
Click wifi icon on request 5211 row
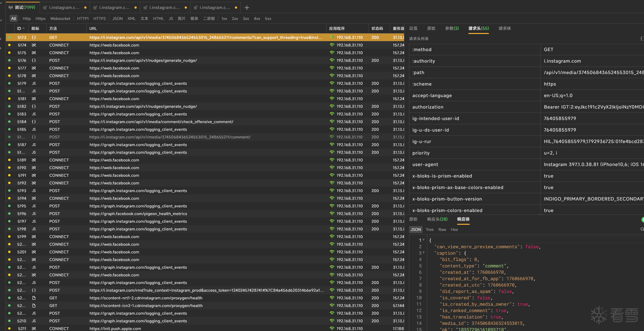(332, 328)
